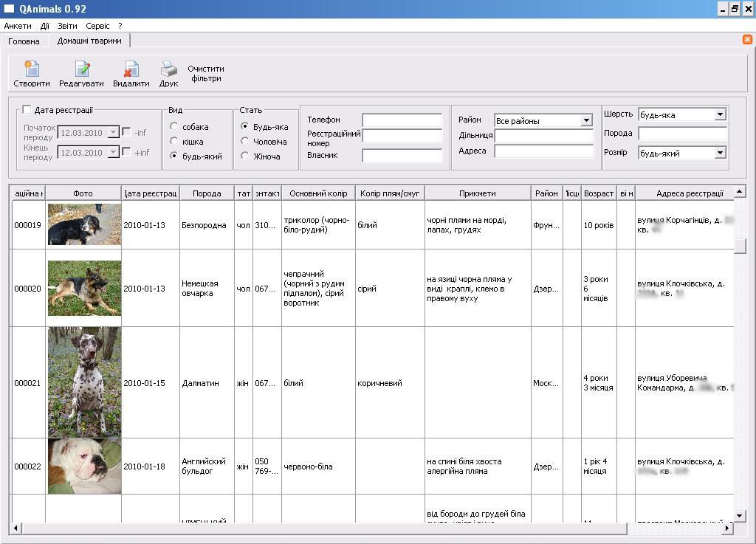Click the QAnimals title bar application icon
The width and height of the screenshot is (756, 544).
point(10,9)
